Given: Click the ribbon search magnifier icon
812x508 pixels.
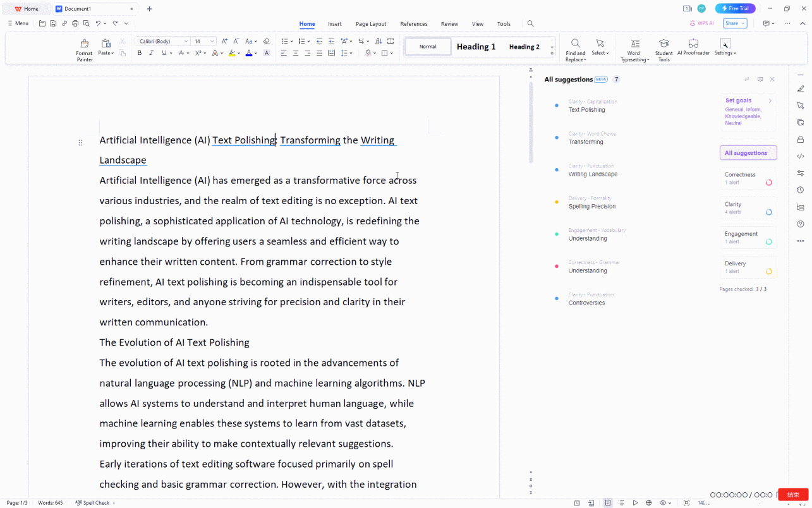Looking at the screenshot, I should (x=530, y=23).
